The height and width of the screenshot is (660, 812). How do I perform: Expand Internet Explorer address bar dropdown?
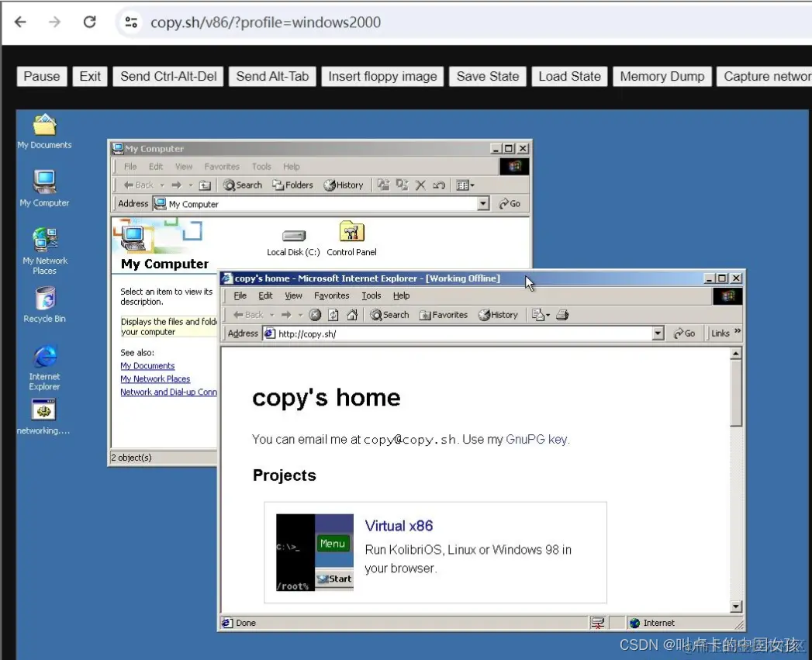click(x=658, y=333)
